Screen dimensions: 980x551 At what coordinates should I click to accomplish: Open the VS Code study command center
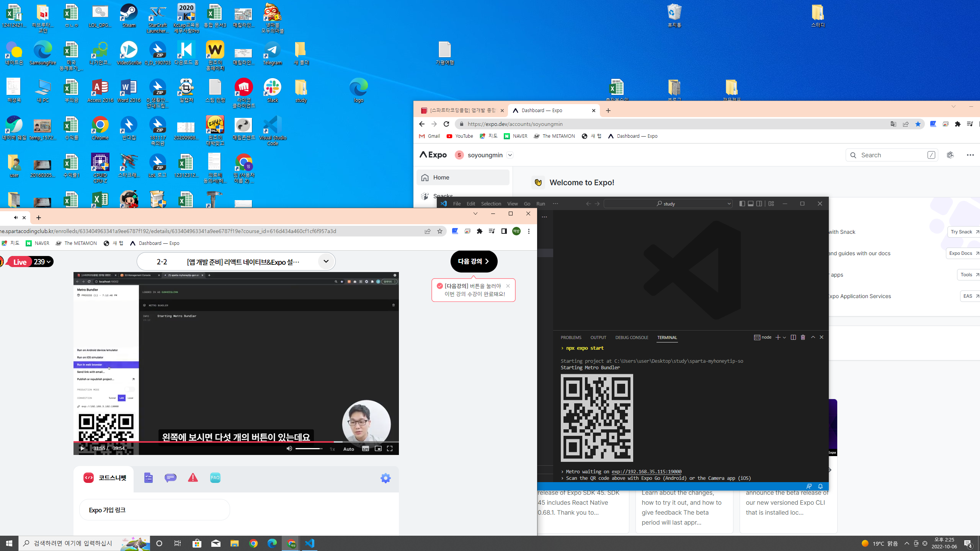coord(668,204)
